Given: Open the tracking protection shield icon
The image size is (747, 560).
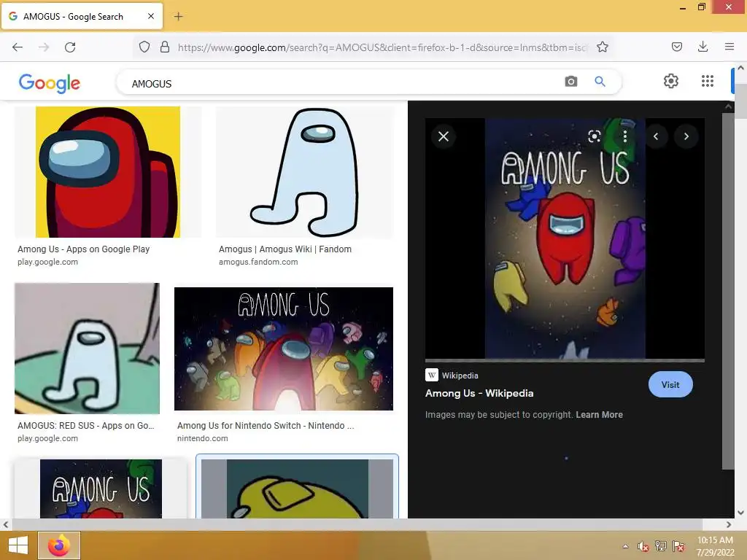Looking at the screenshot, I should point(144,47).
